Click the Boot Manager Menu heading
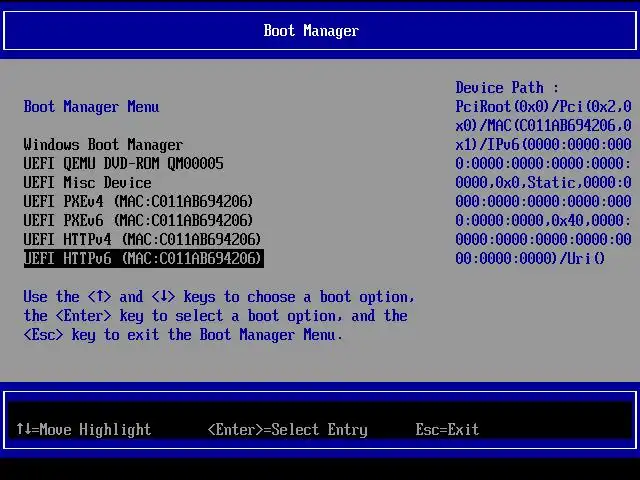 point(91,107)
